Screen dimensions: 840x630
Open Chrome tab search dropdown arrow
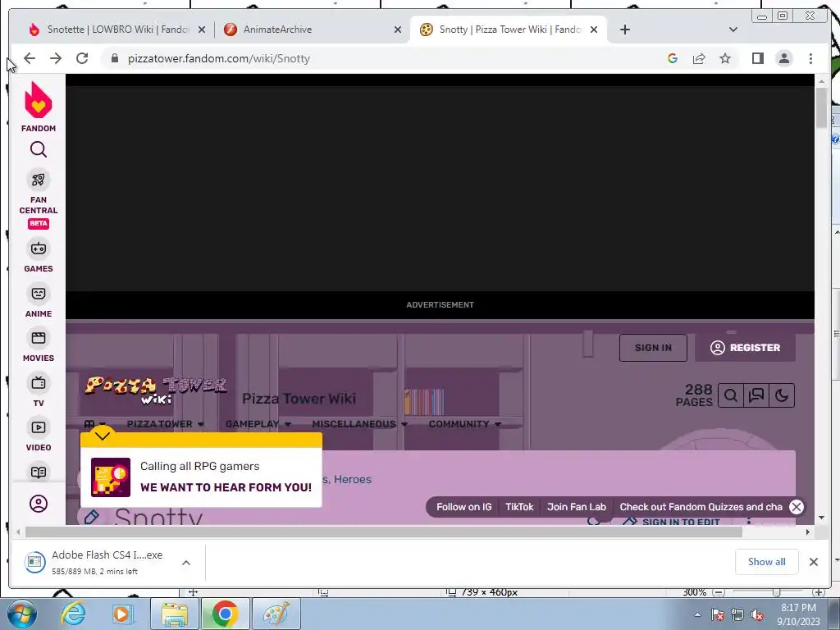(x=733, y=30)
